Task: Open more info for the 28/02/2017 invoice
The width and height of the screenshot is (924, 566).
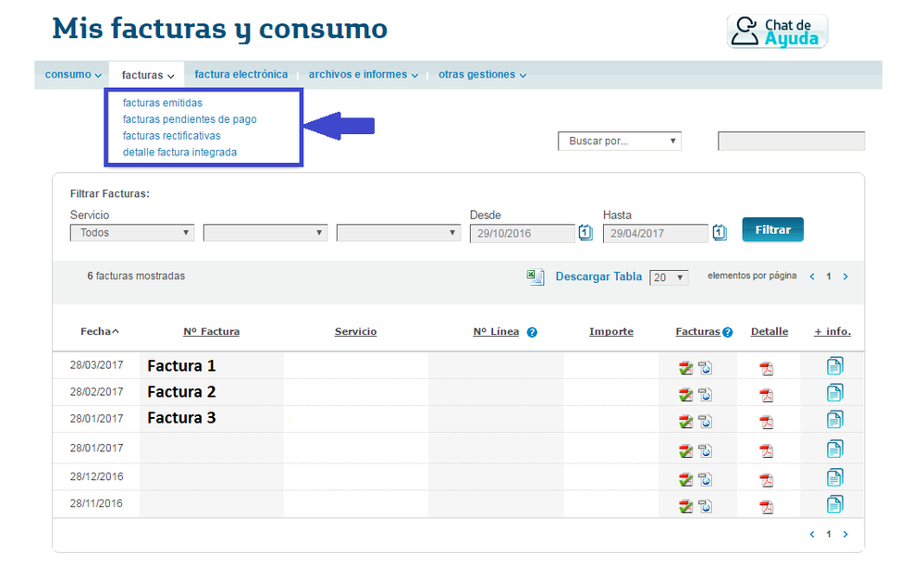Action: point(834,393)
